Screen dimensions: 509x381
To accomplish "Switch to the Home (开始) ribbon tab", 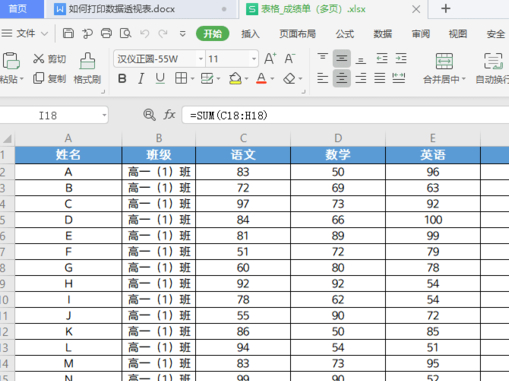I will [213, 34].
